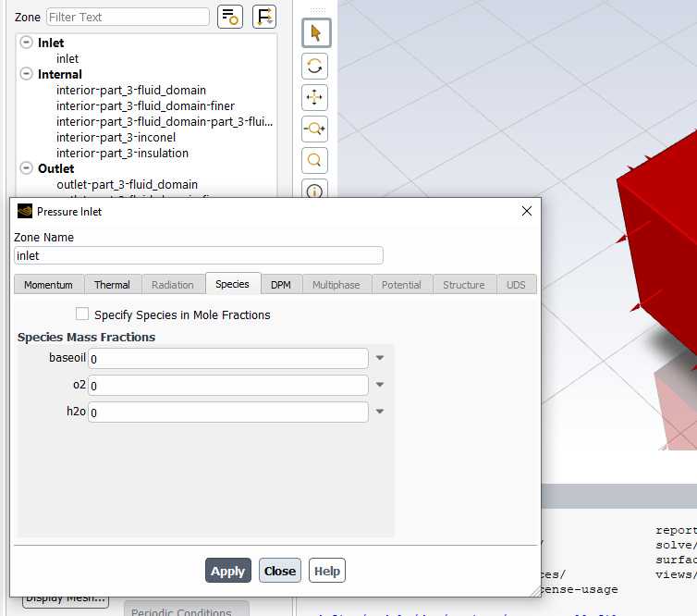Enable Specify Species in Mole Fractions

click(x=82, y=314)
